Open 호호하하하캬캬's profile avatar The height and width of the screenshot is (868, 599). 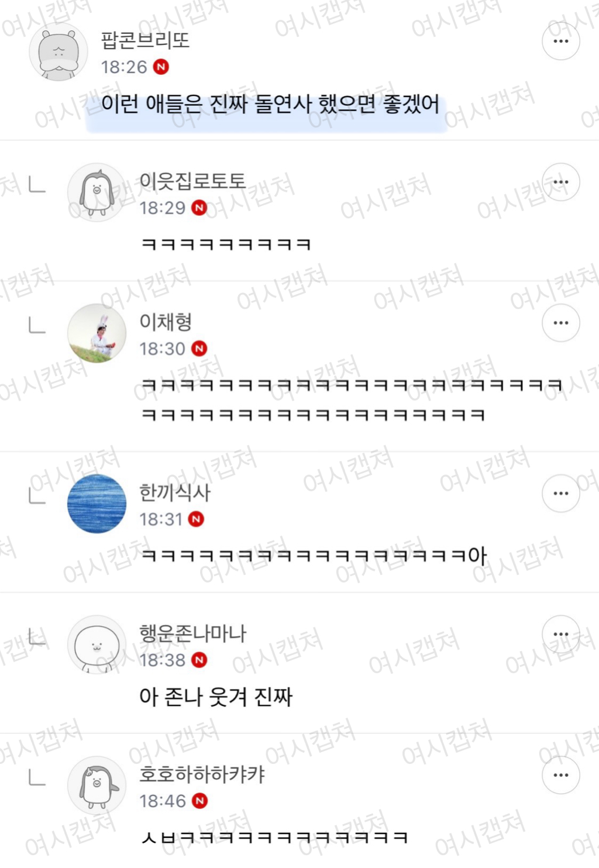97,786
